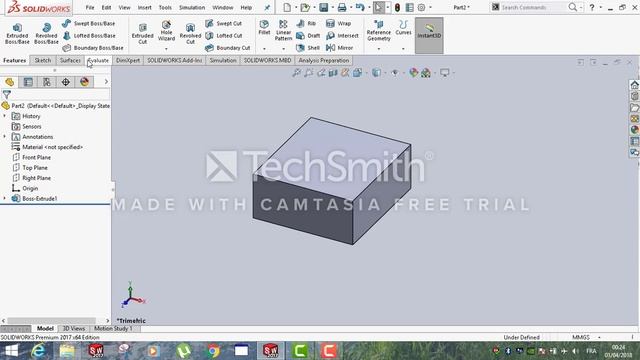Switch to the PropertyManager tab

[x=28, y=82]
